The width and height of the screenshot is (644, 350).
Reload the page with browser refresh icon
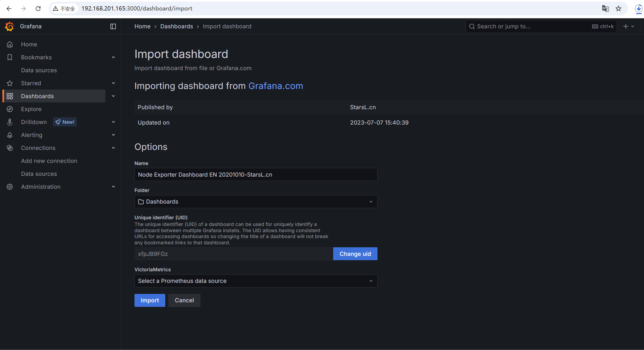point(38,9)
